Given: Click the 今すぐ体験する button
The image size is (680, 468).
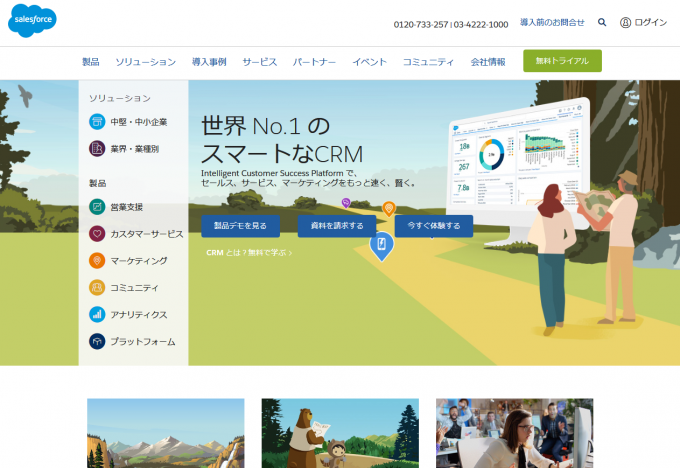Looking at the screenshot, I should coord(434,226).
